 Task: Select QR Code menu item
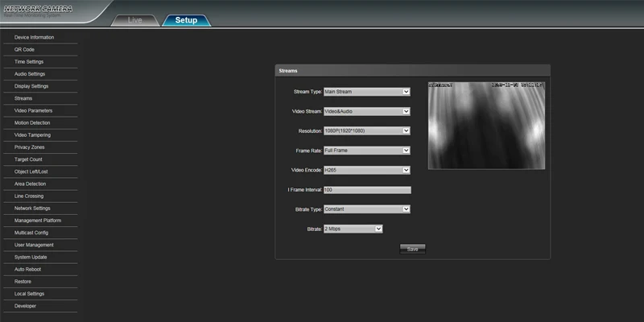[24, 50]
